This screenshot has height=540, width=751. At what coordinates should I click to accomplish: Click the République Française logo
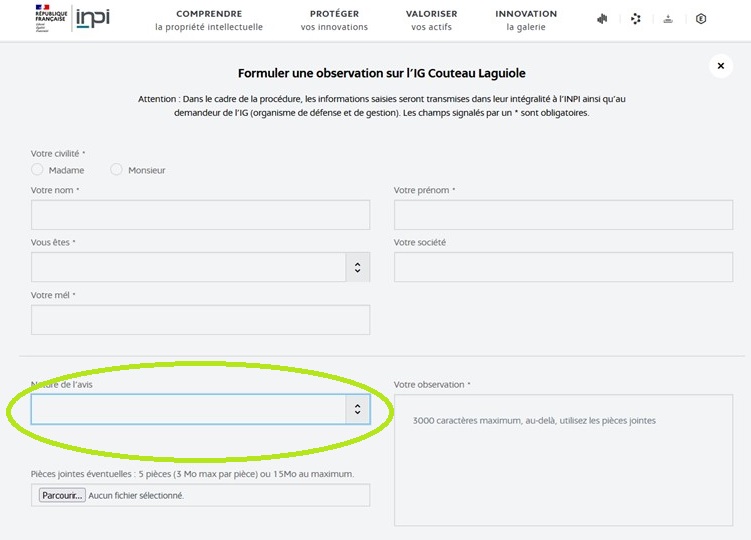coord(51,18)
